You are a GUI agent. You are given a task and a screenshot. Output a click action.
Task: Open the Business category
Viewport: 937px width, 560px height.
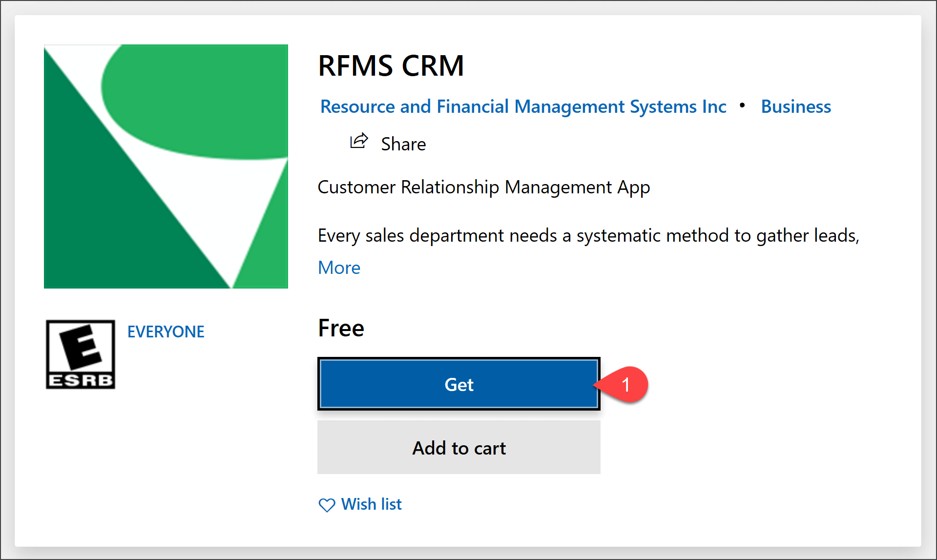pos(795,106)
